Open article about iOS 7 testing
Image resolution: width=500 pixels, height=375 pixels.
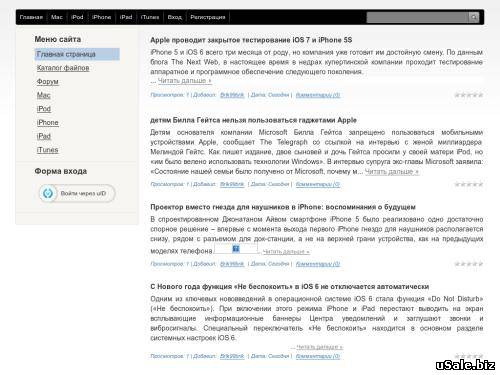tap(251, 40)
